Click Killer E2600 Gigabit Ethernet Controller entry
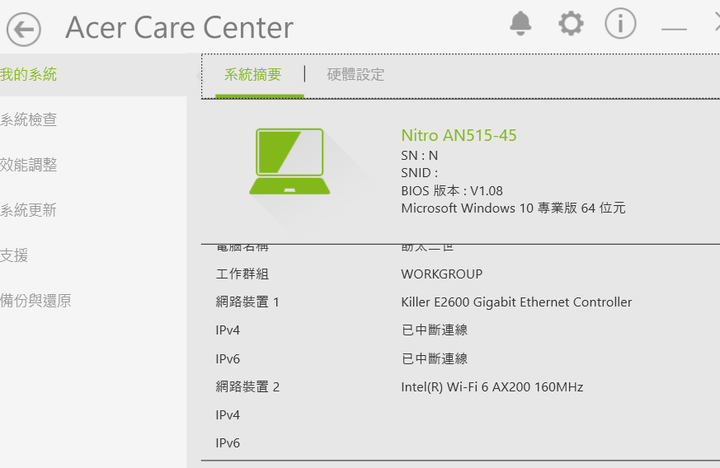 (x=516, y=302)
